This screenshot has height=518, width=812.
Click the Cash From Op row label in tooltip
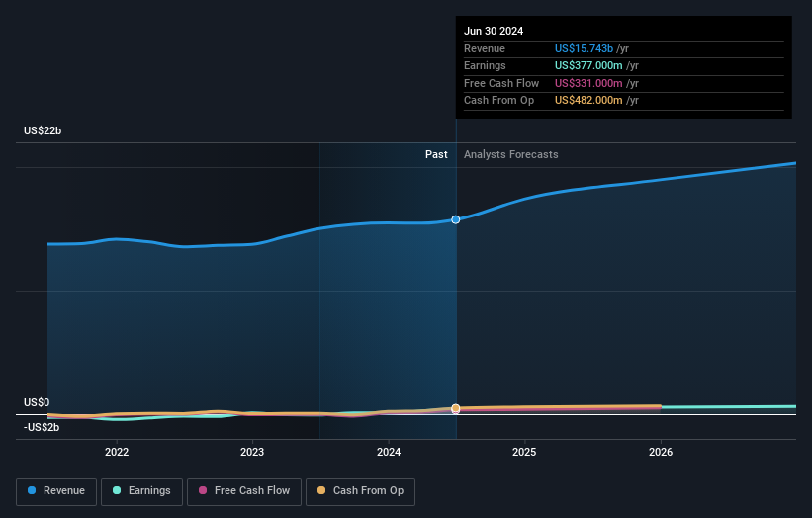click(x=498, y=101)
